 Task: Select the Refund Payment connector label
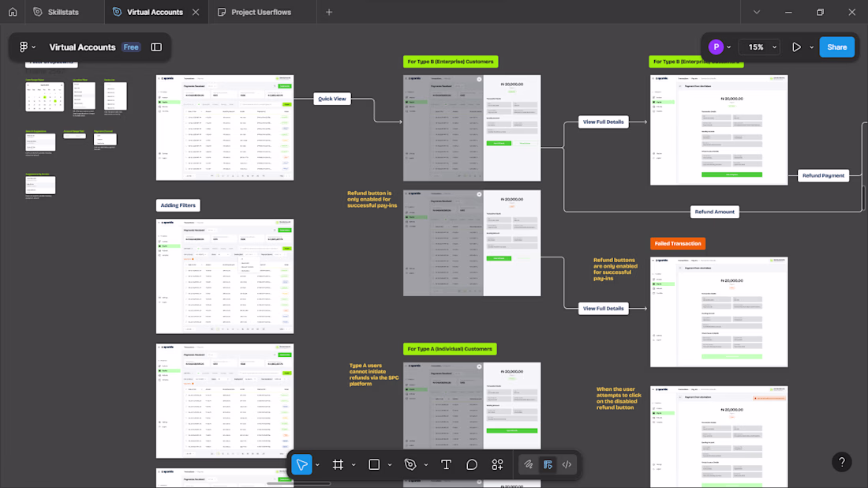click(x=823, y=175)
